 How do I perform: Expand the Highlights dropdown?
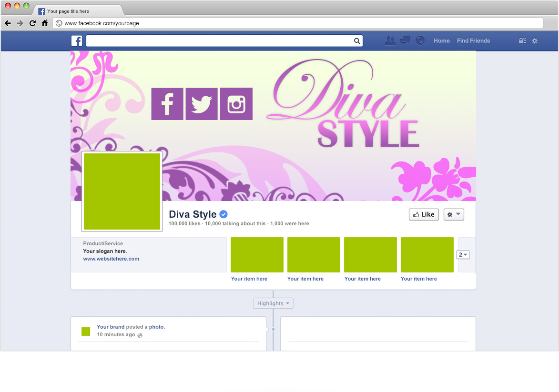point(273,303)
